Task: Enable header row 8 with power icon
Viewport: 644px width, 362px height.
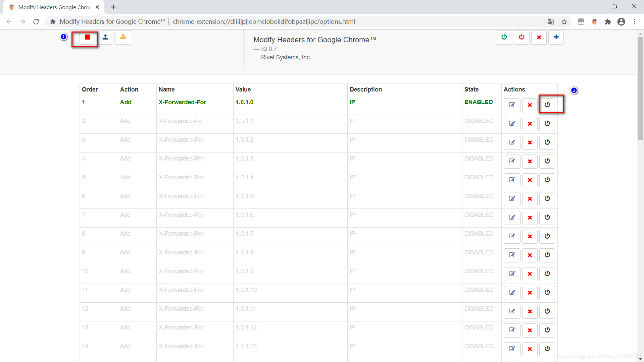Action: [x=547, y=236]
